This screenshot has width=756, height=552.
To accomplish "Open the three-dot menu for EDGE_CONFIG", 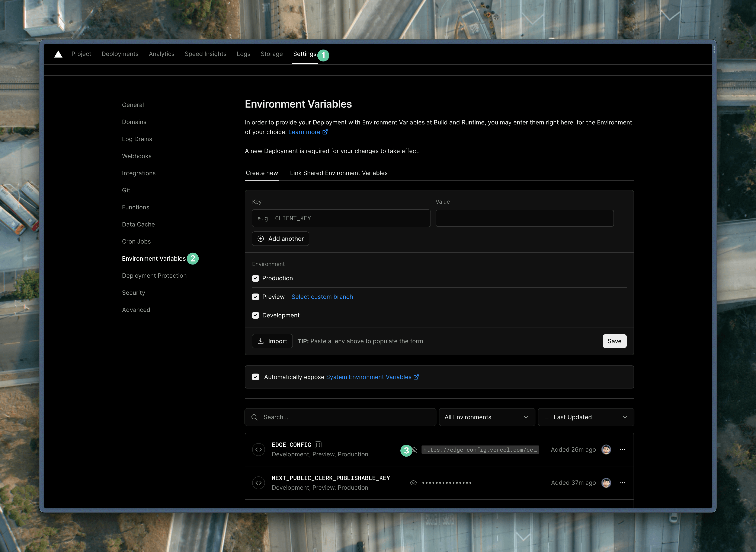I will [622, 450].
